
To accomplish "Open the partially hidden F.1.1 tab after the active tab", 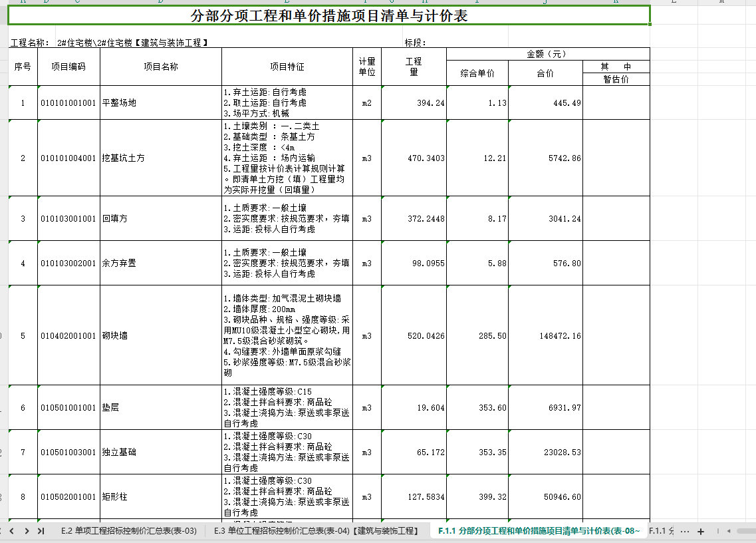I will 661,531.
